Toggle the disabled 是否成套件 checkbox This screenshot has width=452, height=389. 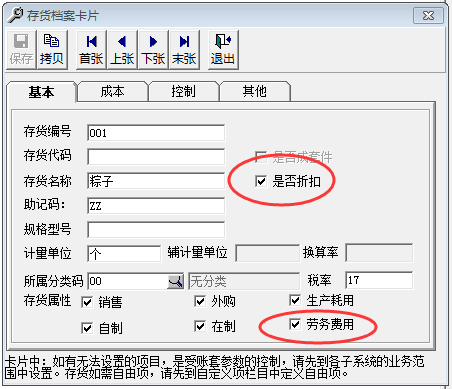point(261,157)
